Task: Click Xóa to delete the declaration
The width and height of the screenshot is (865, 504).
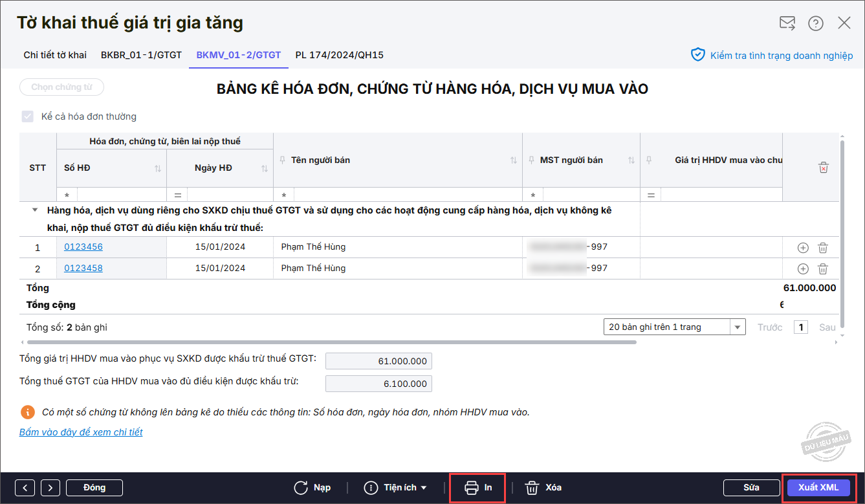Action: [x=543, y=488]
